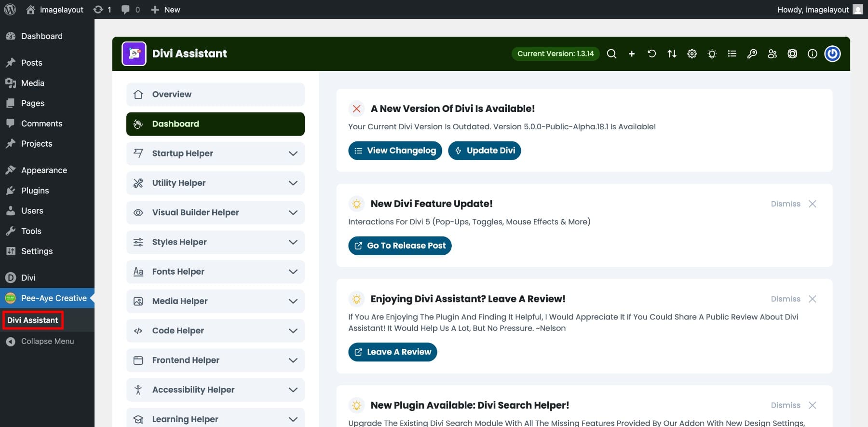
Task: Click the Divi Assistant purple logo icon
Action: tap(134, 54)
